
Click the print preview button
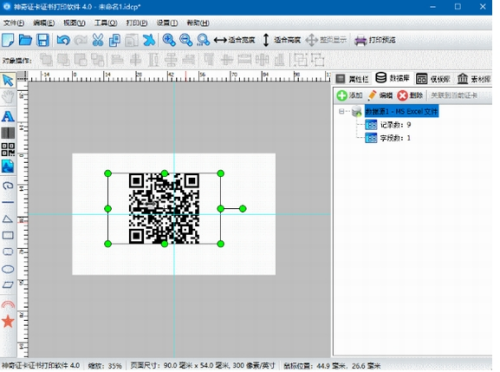coord(375,40)
